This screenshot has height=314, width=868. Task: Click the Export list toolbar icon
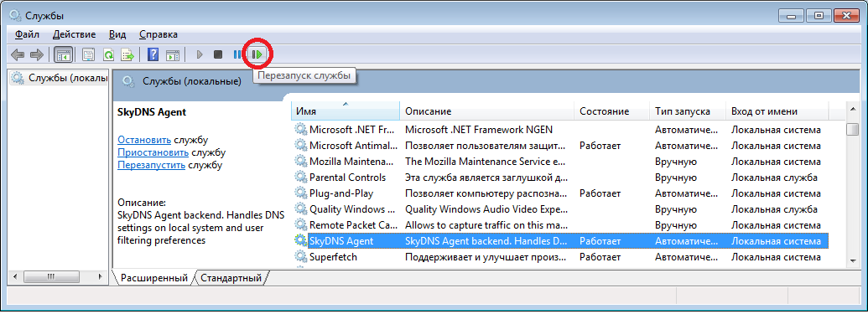[128, 54]
